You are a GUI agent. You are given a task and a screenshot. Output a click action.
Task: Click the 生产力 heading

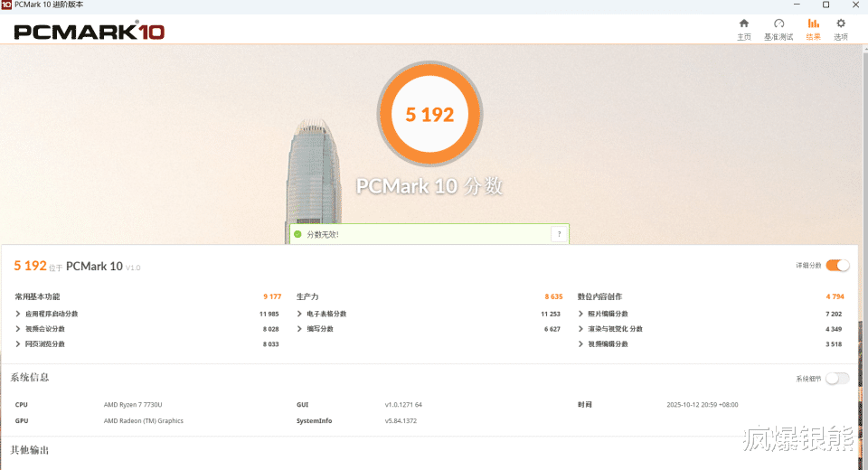[307, 296]
